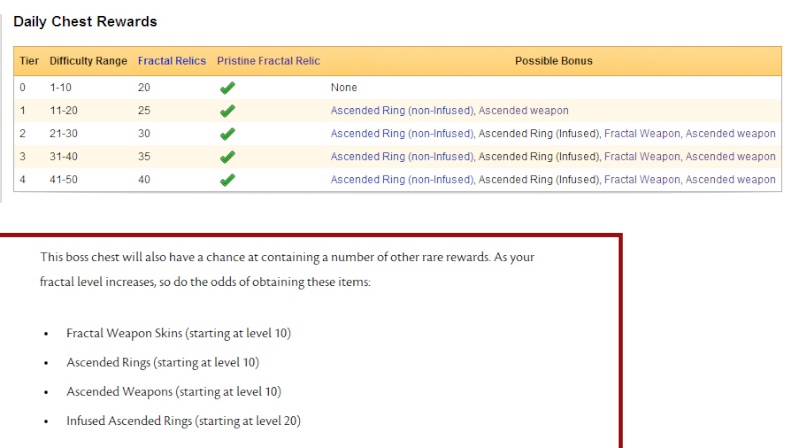The height and width of the screenshot is (448, 799).
Task: Open the Pristine Fractal Relic header link
Action: pos(269,61)
